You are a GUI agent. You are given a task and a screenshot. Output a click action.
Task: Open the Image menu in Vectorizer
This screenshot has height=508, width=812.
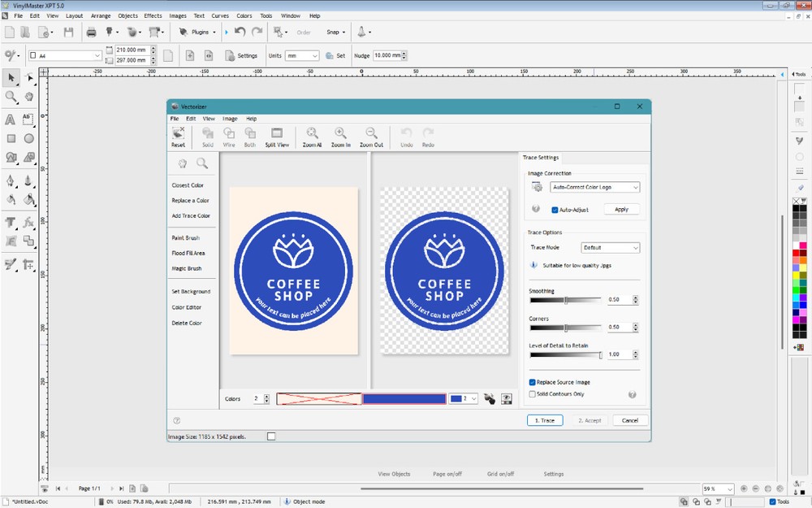tap(229, 118)
